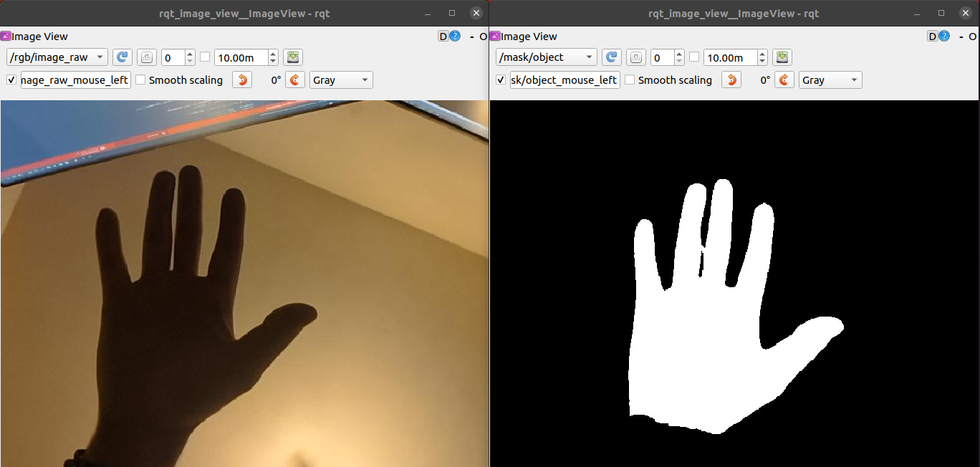The image size is (980, 467).
Task: Open the /rgb/image_raw topic dropdown
Action: tap(56, 57)
